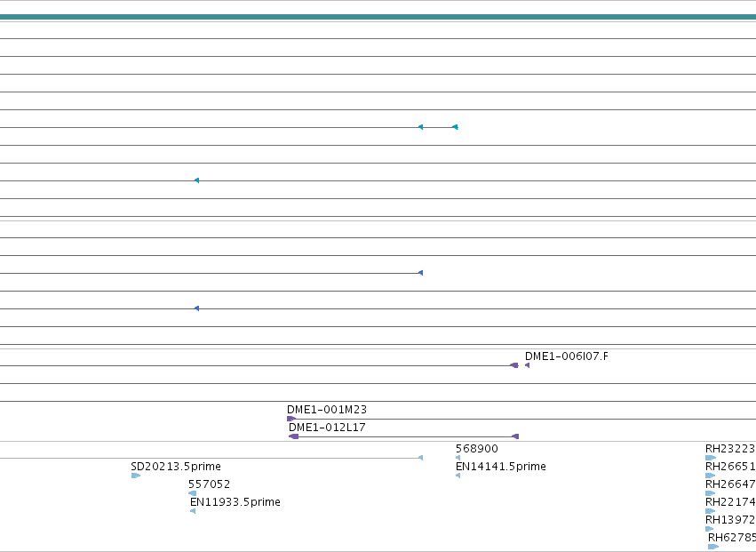Viewport: 756px width, 552px height.
Task: Click the arrow glyph under 557052
Action: click(193, 493)
